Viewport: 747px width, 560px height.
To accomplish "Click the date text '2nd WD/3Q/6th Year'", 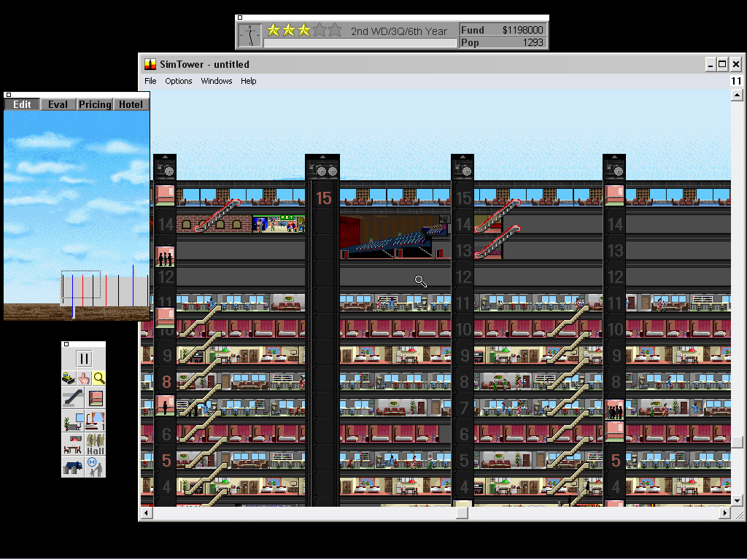I will click(399, 31).
